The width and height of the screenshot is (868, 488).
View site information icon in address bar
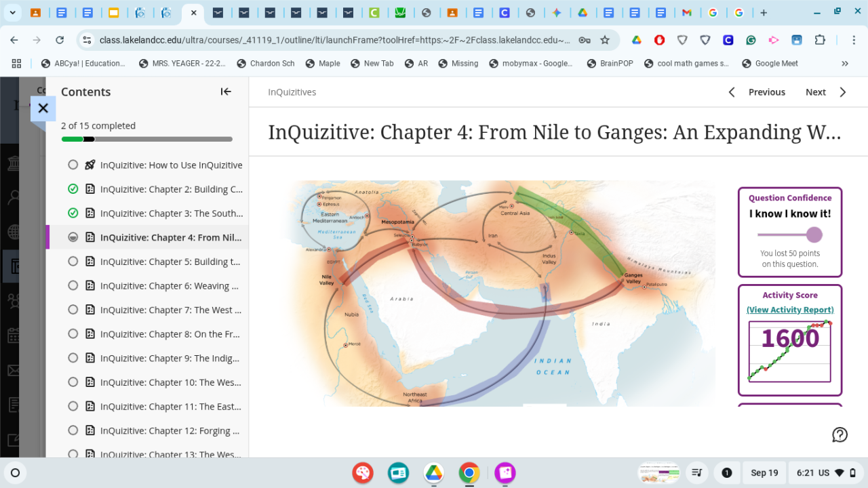(87, 40)
